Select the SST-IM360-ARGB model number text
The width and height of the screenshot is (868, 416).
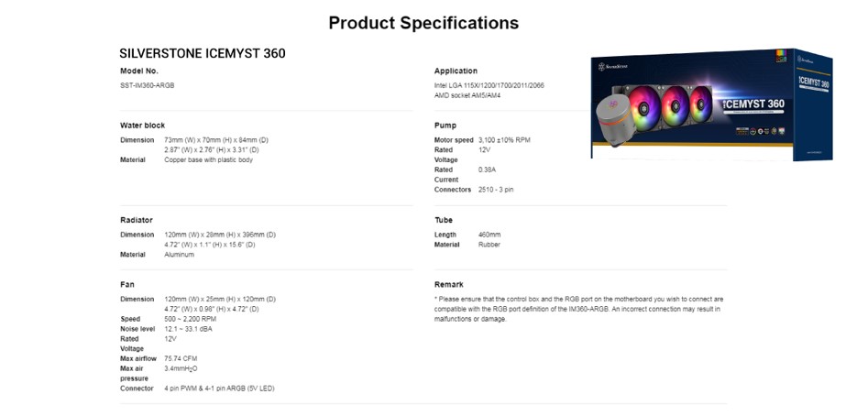tap(148, 85)
